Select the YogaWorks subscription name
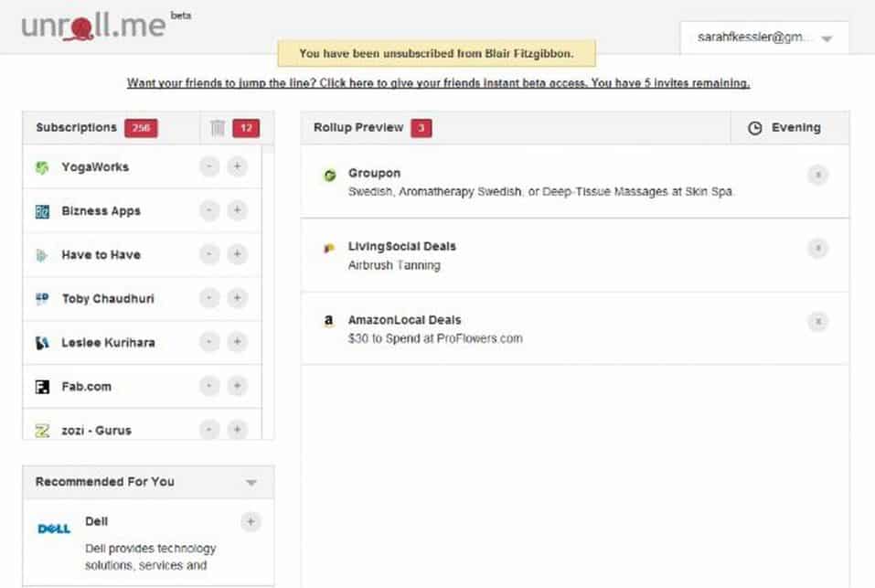 95,166
